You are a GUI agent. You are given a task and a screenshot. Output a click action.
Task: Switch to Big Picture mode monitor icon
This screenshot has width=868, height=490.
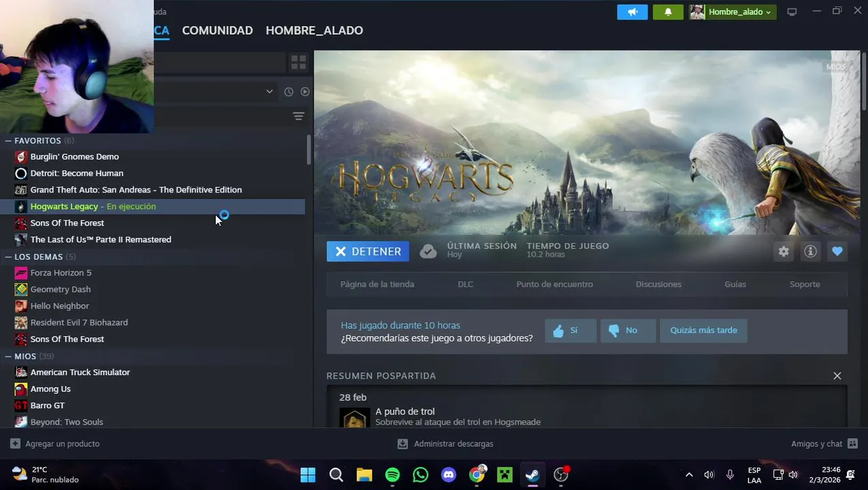[x=792, y=12]
